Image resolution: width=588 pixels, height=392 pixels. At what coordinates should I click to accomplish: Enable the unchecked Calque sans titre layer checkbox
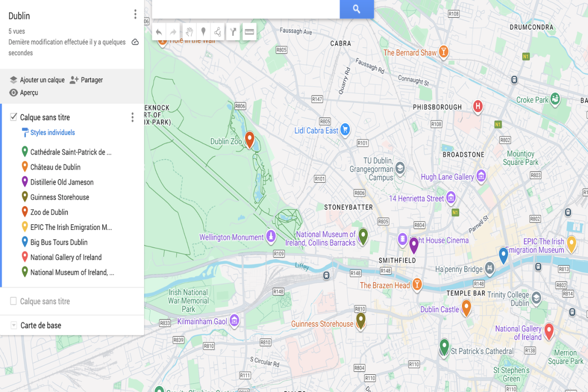click(x=14, y=301)
